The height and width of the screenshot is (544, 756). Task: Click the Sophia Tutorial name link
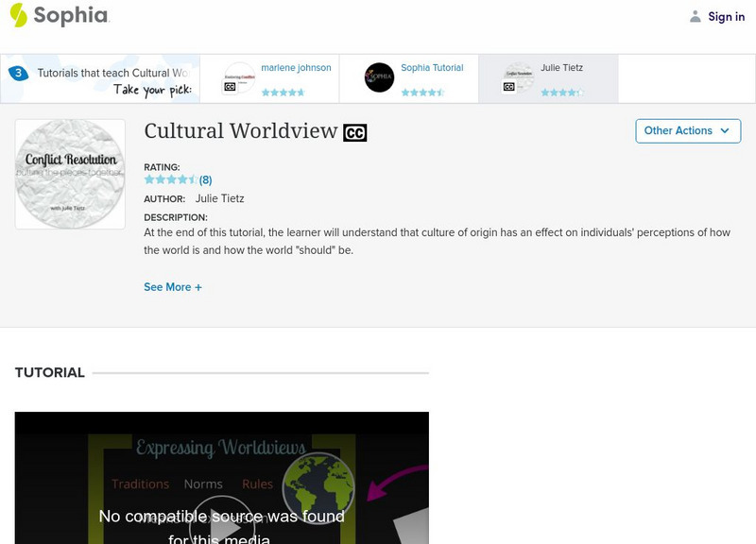(433, 68)
